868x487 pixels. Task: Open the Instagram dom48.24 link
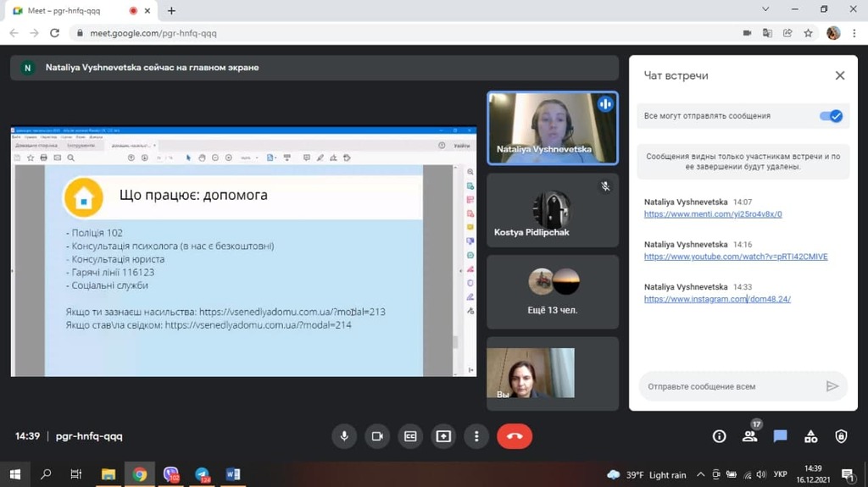[716, 299]
